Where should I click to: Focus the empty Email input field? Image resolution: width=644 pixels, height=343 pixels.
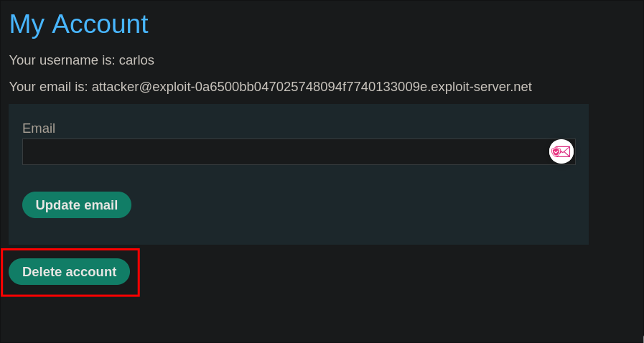(284, 152)
